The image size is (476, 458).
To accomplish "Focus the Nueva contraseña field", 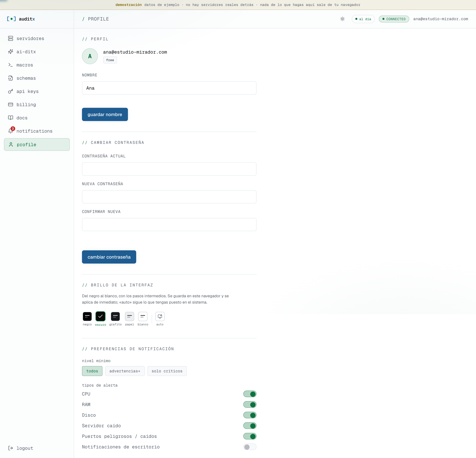I will (169, 197).
